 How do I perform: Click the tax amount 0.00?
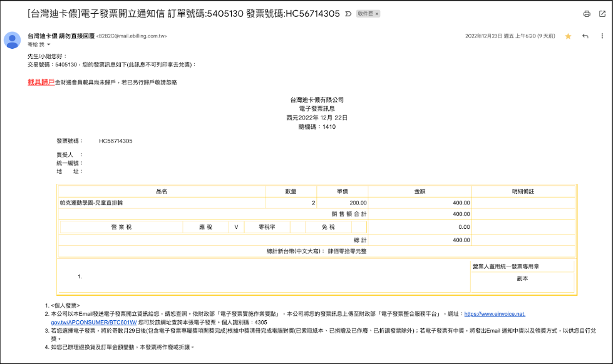tap(464, 227)
